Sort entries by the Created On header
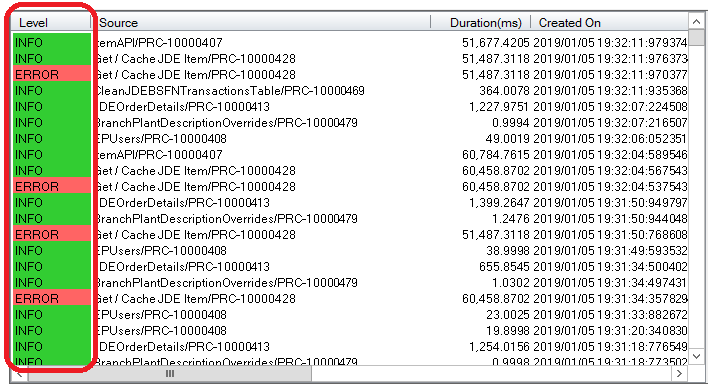The width and height of the screenshot is (708, 385). tap(610, 23)
